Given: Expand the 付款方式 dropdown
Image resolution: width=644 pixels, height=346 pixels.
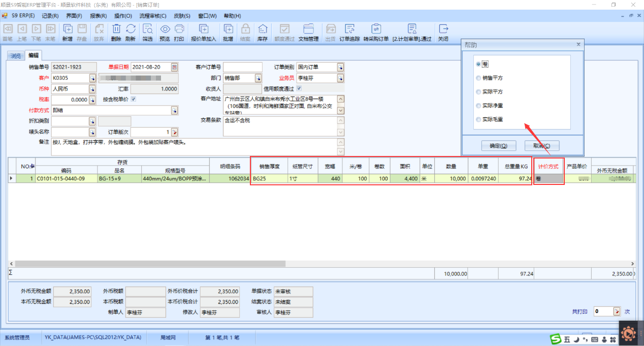Looking at the screenshot, I should click(174, 110).
